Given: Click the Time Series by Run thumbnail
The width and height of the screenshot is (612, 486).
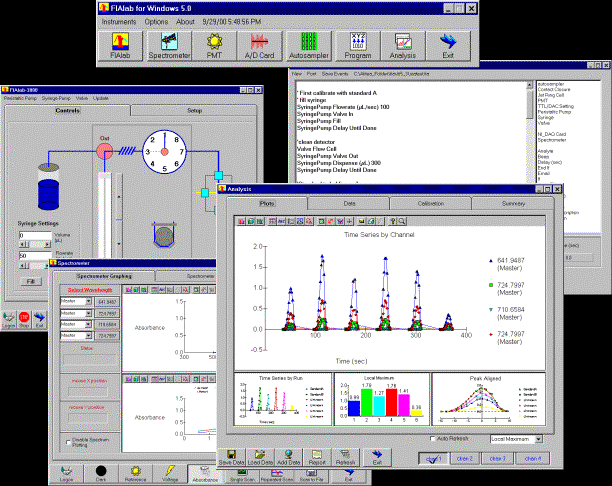Looking at the screenshot, I should point(282,399).
